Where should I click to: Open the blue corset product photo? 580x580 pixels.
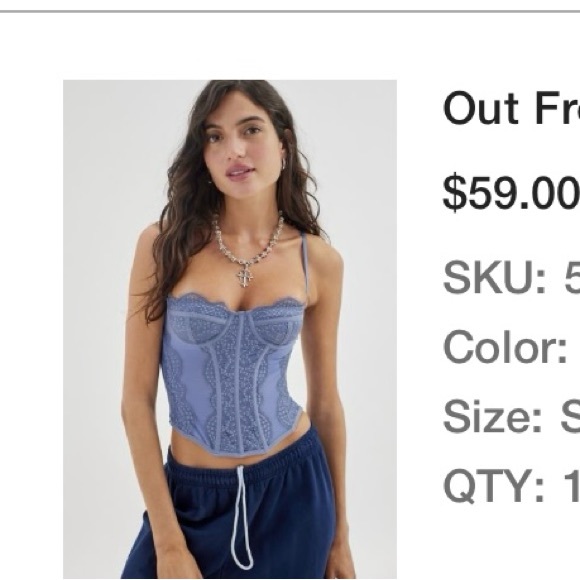[x=230, y=329]
